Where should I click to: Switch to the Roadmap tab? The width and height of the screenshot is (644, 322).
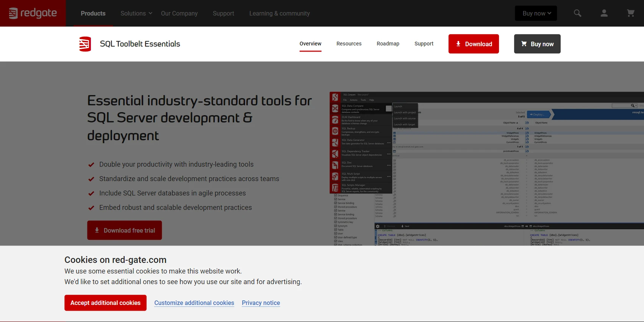tap(388, 44)
